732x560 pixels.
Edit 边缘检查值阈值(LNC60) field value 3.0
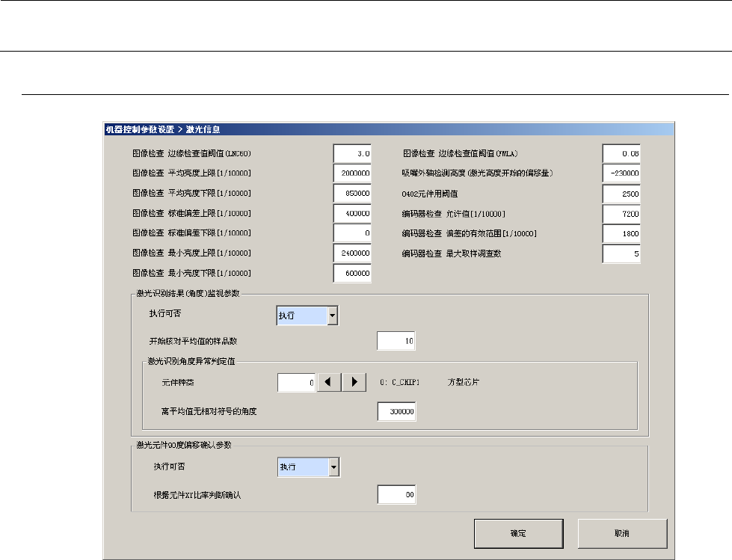point(352,153)
